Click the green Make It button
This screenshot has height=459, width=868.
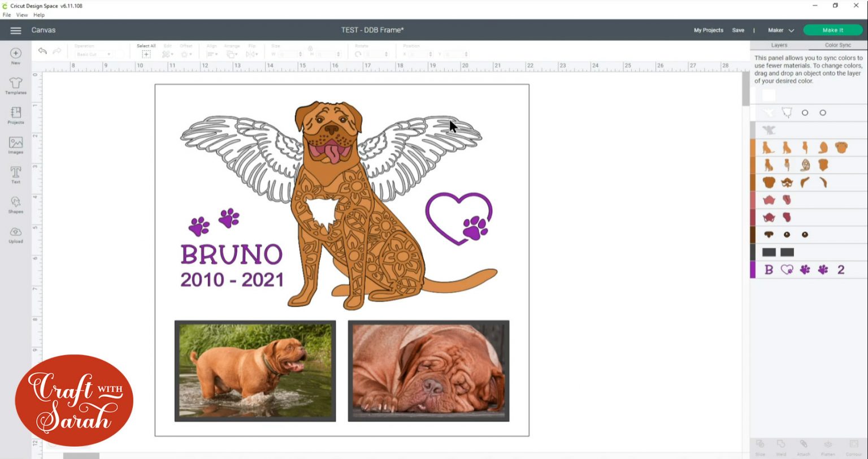[833, 31]
